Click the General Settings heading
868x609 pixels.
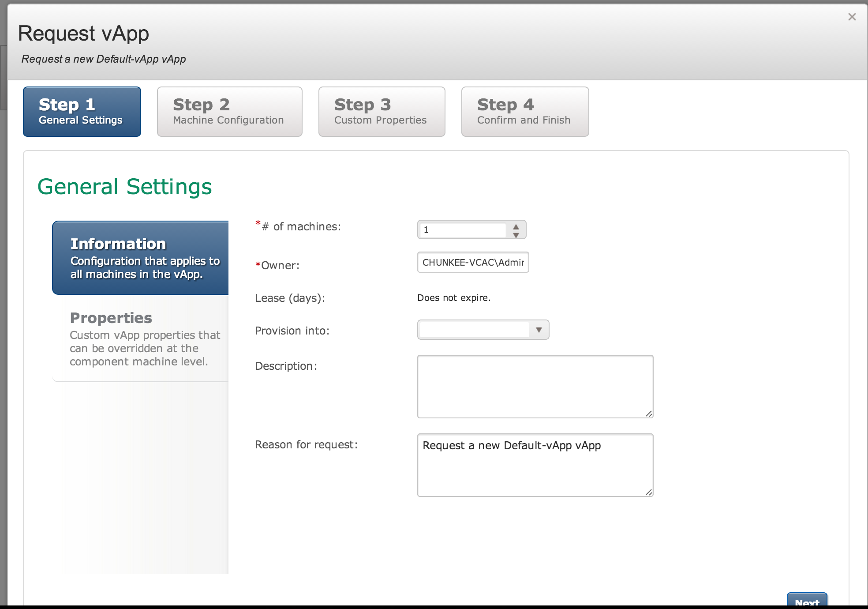point(124,187)
